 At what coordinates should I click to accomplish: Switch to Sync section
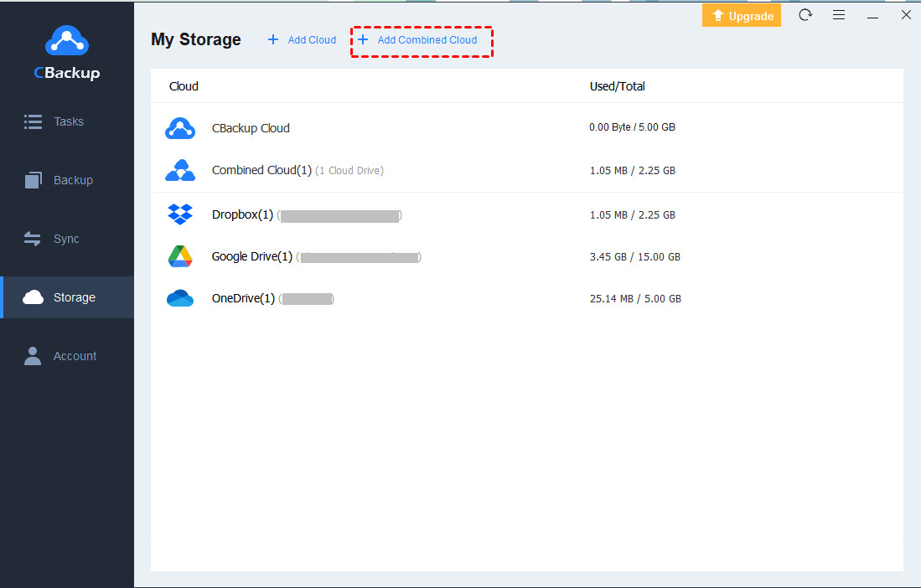coord(66,239)
